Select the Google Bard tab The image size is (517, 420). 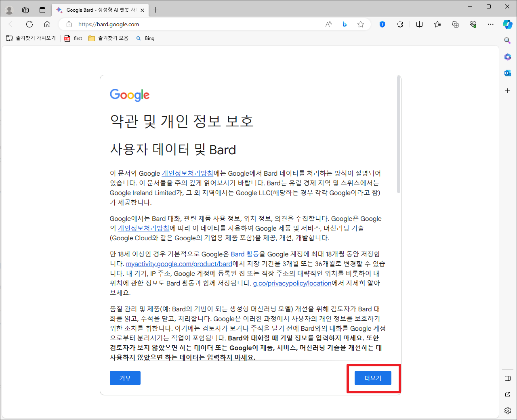point(100,10)
